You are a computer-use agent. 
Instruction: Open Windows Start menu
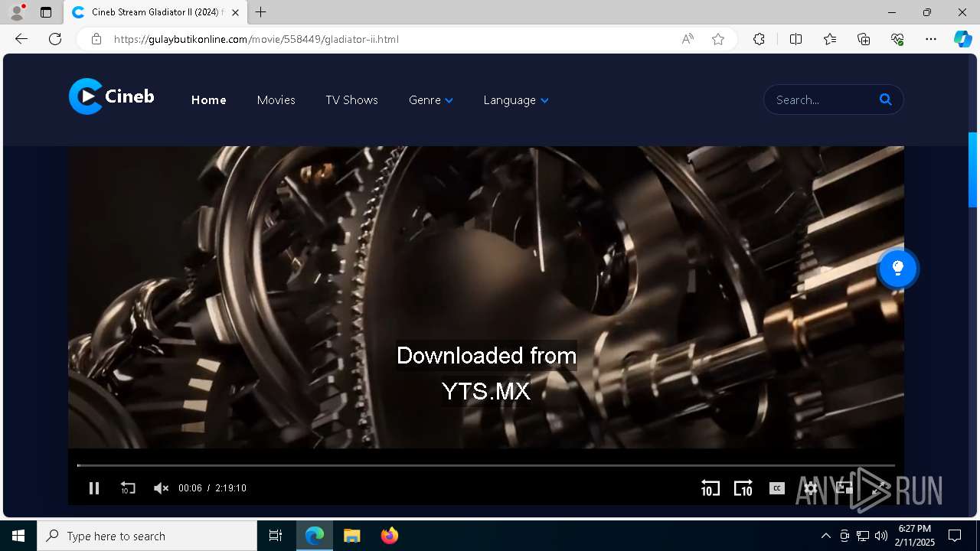click(x=18, y=536)
